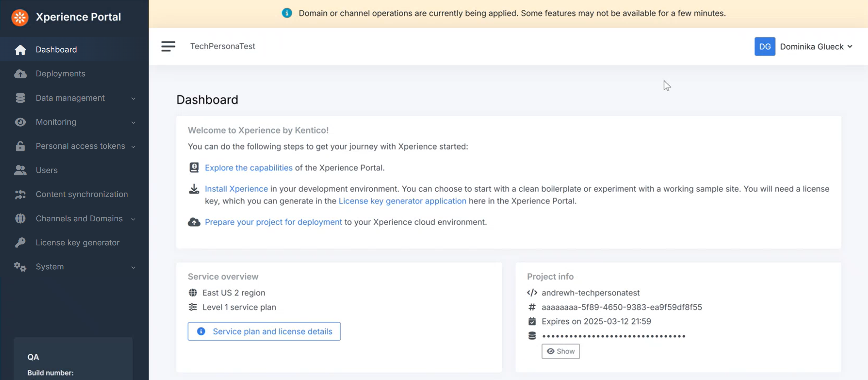Screen dimensions: 868x380
Task: Click the DG user avatar badge
Action: click(764, 46)
